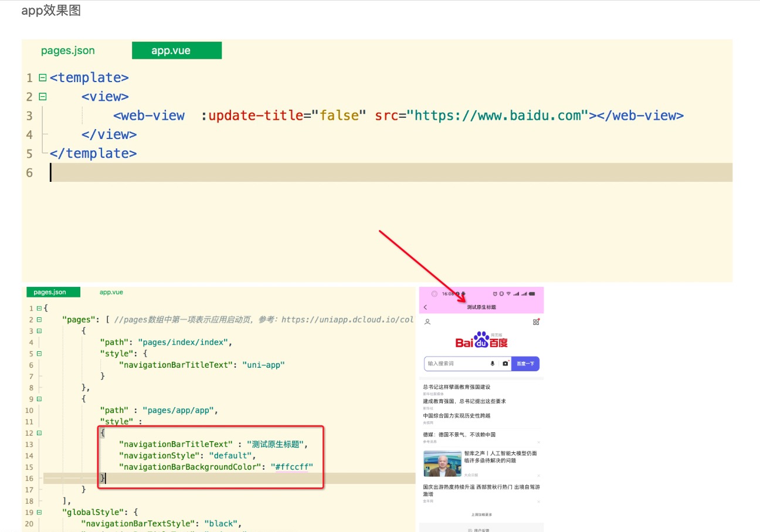Click the 网页版 label beside the Baidu logo
The width and height of the screenshot is (760, 532).
pyautogui.click(x=496, y=334)
